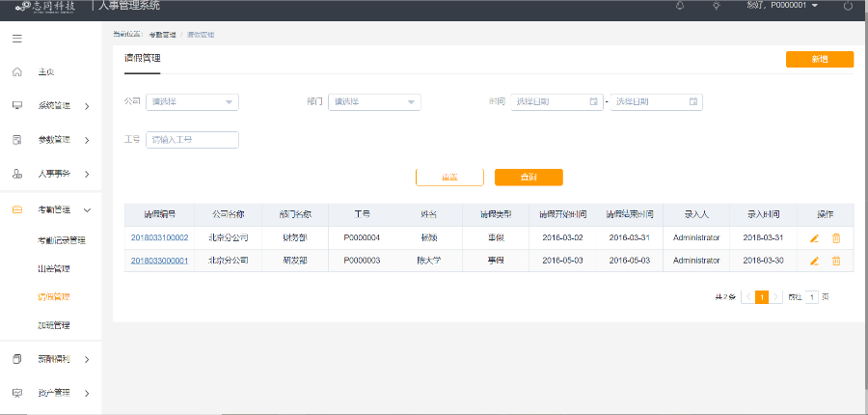
Task: Click the 重置 reset button
Action: point(449,178)
